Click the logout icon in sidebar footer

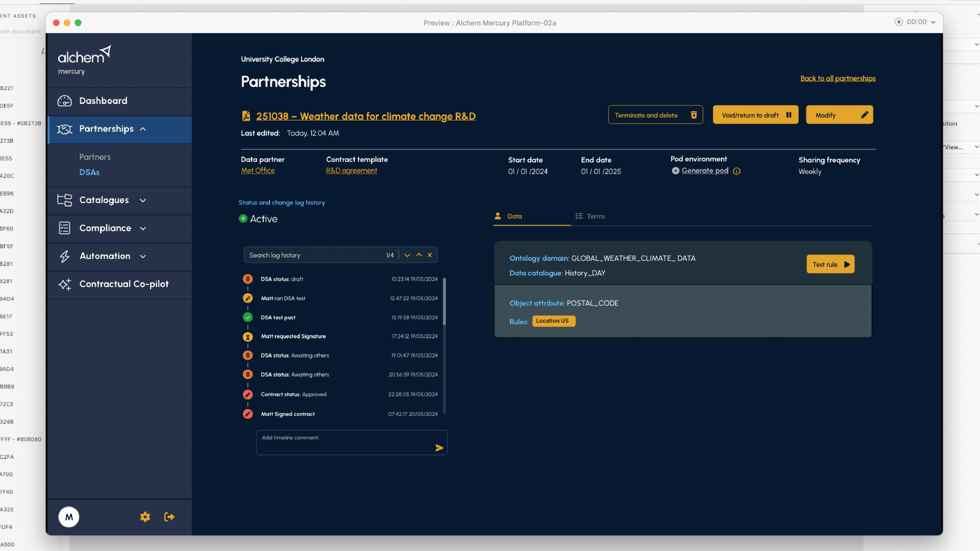(x=169, y=517)
